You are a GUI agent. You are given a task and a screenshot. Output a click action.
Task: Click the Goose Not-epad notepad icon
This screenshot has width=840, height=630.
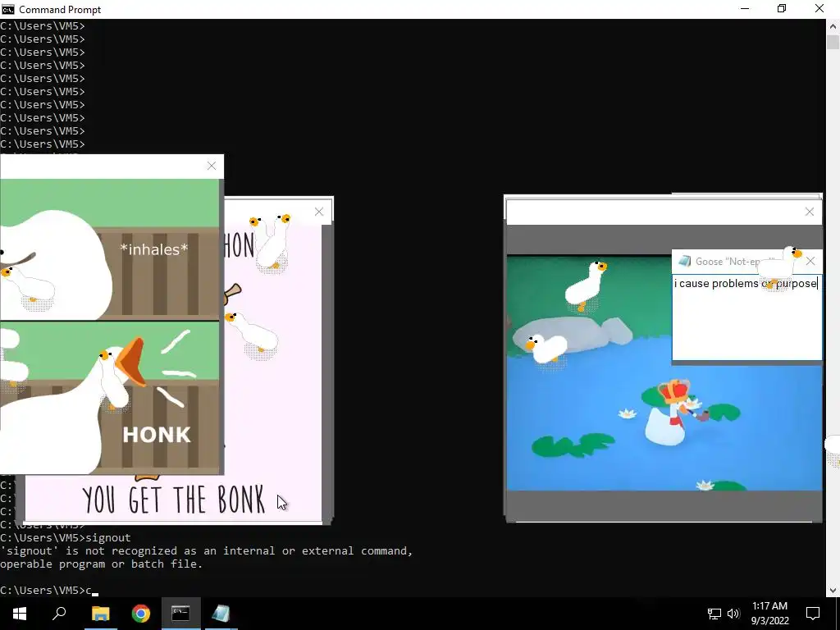pyautogui.click(x=684, y=262)
